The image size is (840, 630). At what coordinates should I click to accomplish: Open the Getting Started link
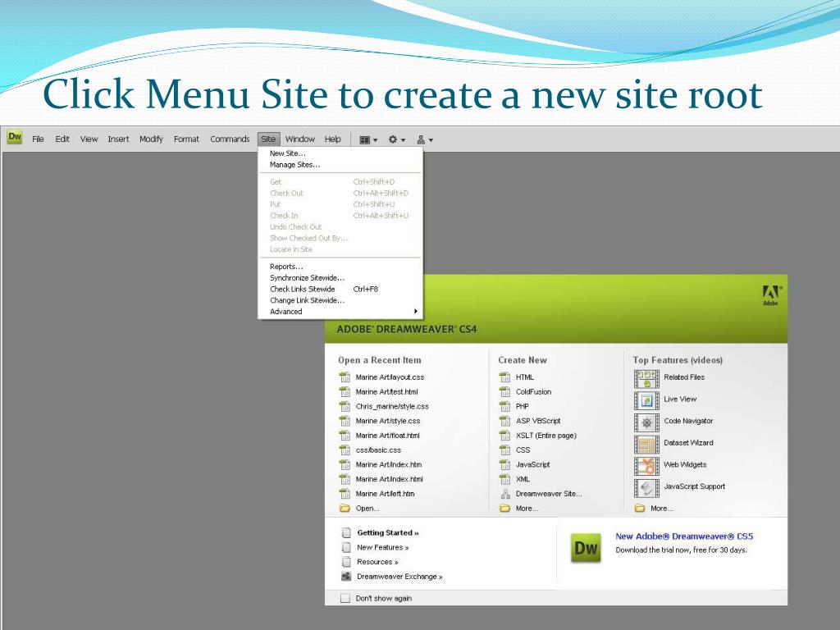[x=388, y=532]
